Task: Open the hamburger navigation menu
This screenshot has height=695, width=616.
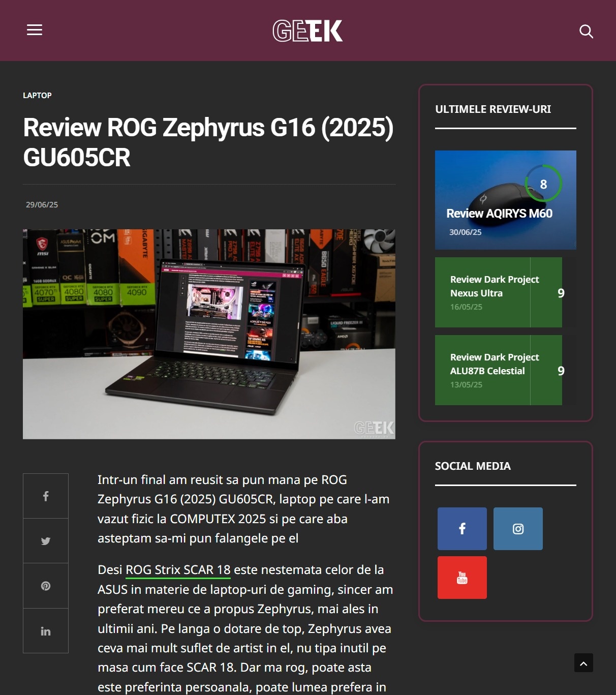Action: 35,30
